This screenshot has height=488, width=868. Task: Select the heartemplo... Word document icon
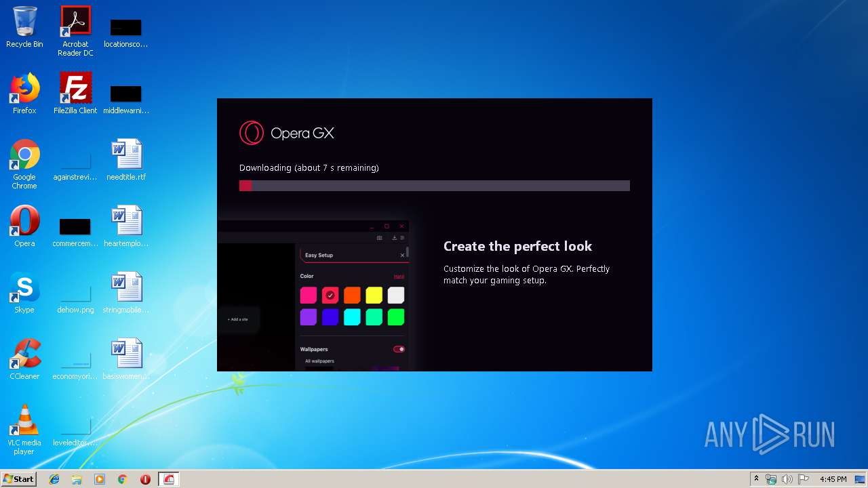[x=126, y=227]
